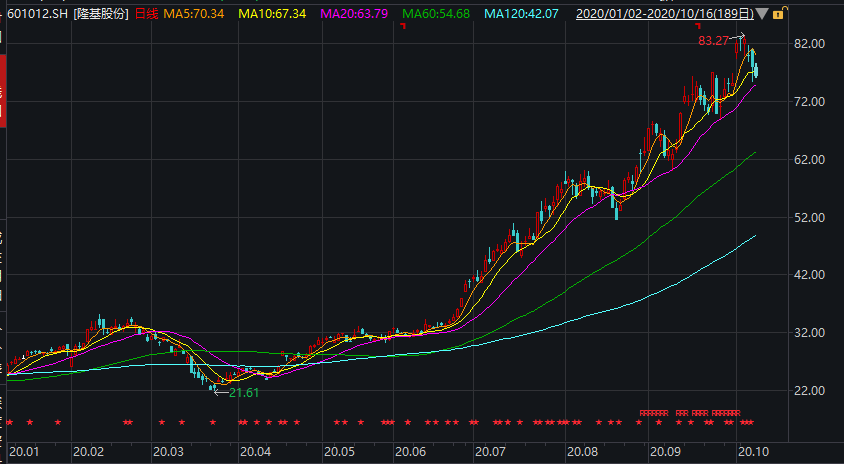
Task: Open the gray triangle dropdown beside date range
Action: coord(762,15)
